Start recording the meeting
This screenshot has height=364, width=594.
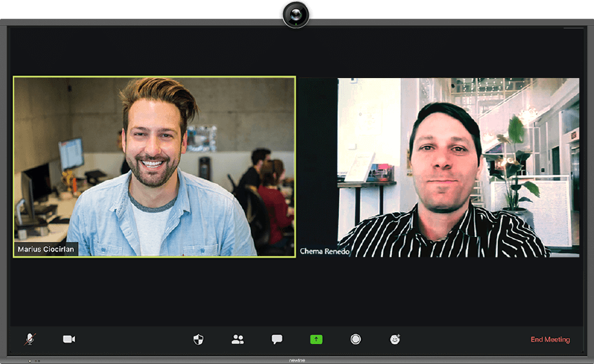355,339
